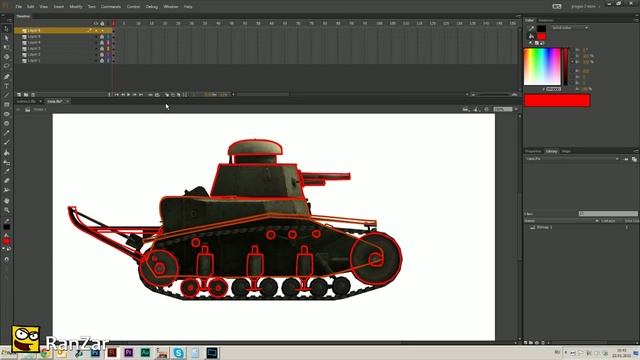The width and height of the screenshot is (640, 360).
Task: Select the Text tool
Action: (6, 86)
